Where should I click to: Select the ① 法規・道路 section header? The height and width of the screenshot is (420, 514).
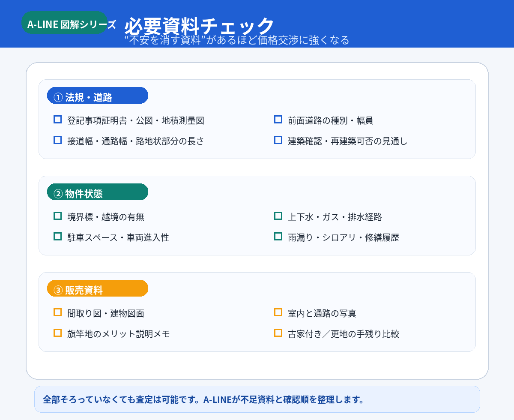coord(98,96)
